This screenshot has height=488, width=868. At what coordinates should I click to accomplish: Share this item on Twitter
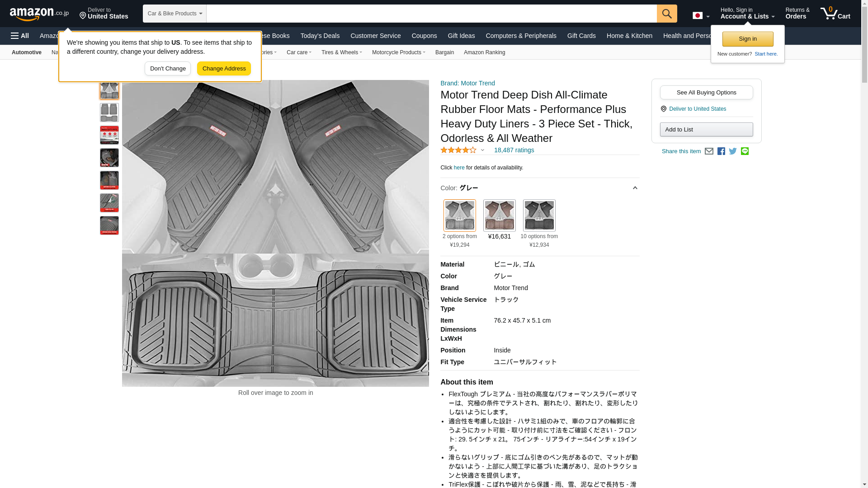point(733,151)
